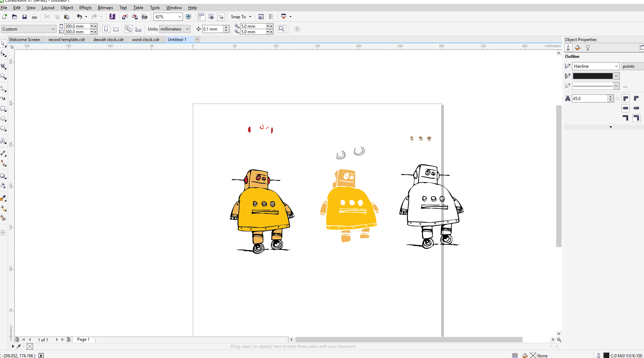Select the Zoom tool in the toolbox
The width and height of the screenshot is (644, 358).
(x=3, y=76)
